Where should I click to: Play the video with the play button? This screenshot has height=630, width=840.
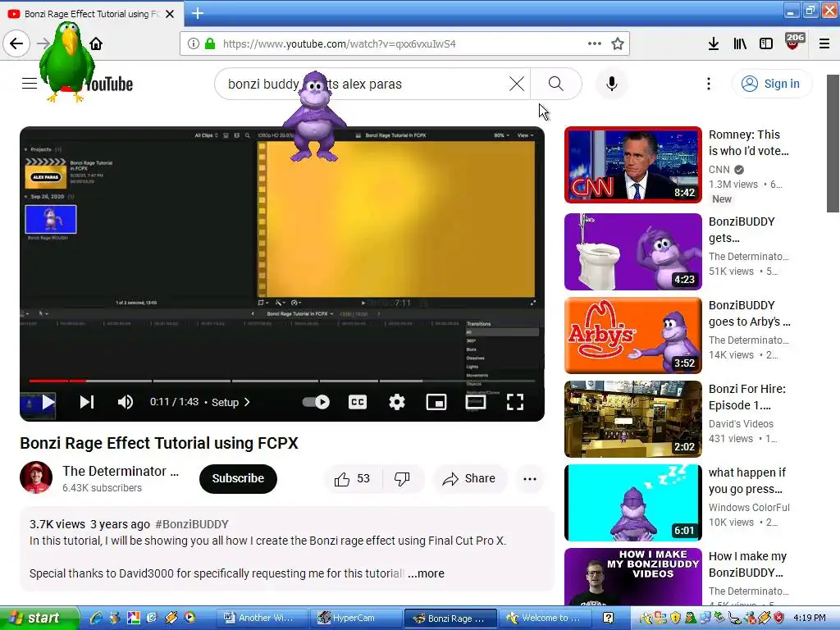coord(48,402)
